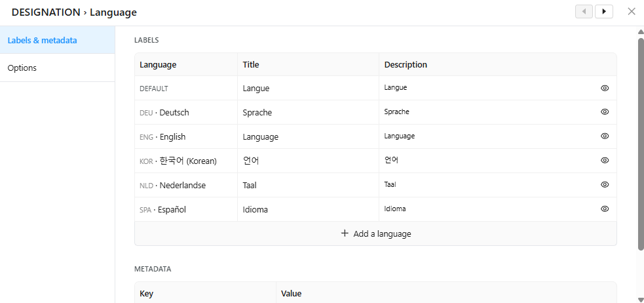Screen dimensions: 644x303
Task: Go to previous item with left arrow
Action: pyautogui.click(x=584, y=12)
